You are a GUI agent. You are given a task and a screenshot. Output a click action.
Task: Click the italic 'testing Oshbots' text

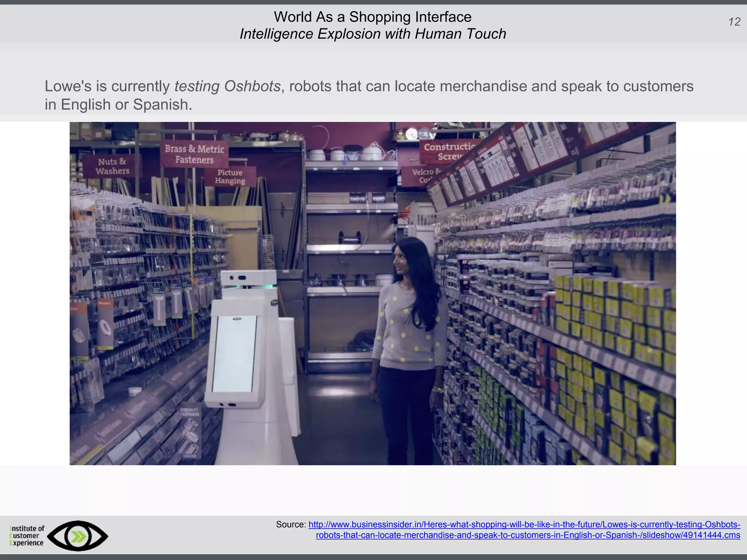click(x=228, y=86)
